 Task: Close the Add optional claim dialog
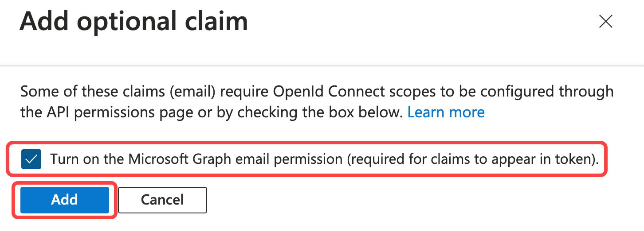click(605, 21)
